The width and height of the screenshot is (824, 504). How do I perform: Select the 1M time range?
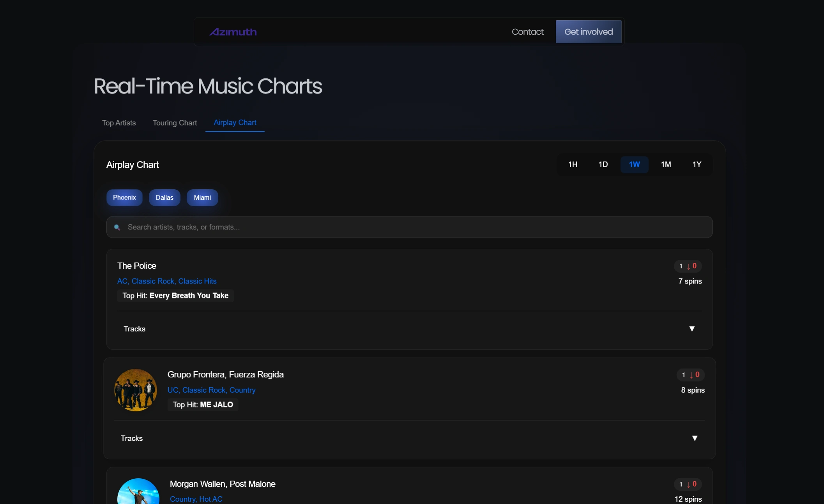[666, 164]
